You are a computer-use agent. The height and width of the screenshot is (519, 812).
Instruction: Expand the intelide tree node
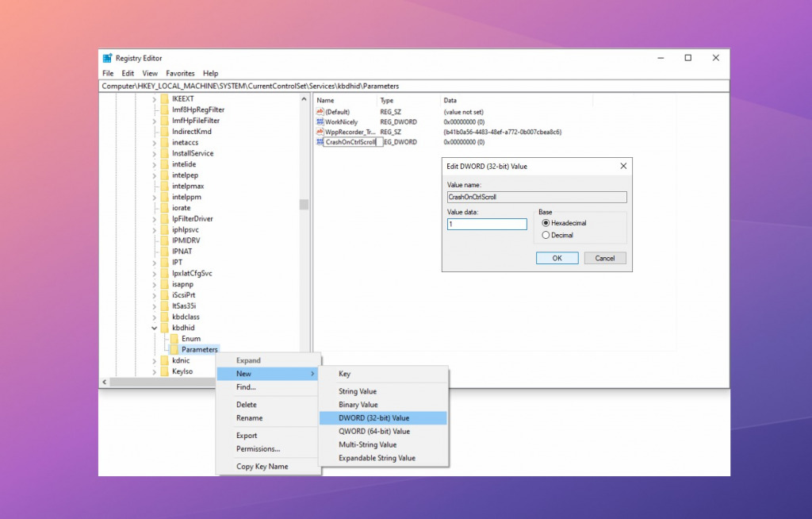coord(155,164)
